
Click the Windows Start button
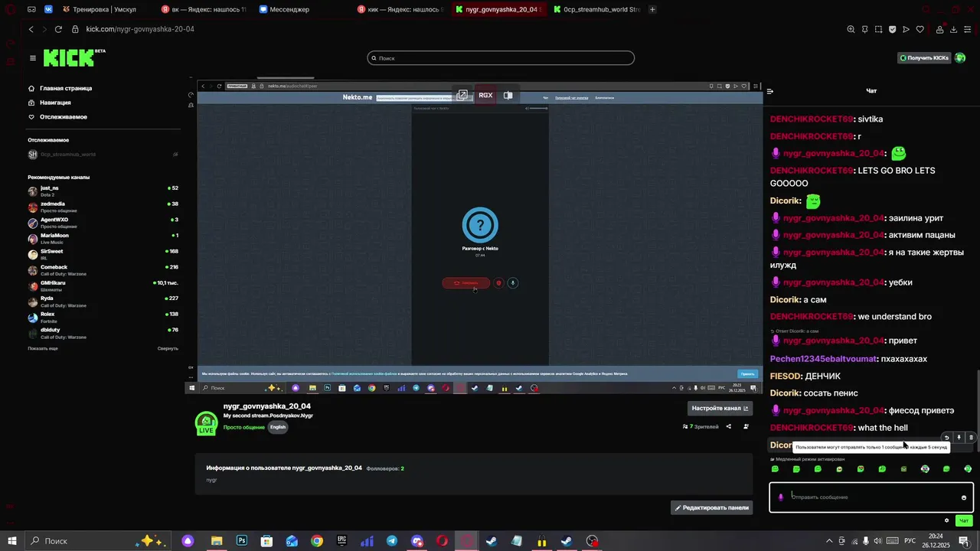pyautogui.click(x=11, y=541)
